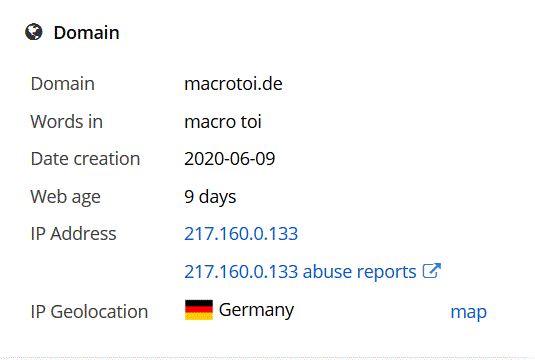Viewport: 535px width, 360px height.
Task: Select the 2020-06-09 creation date value
Action: 230,159
